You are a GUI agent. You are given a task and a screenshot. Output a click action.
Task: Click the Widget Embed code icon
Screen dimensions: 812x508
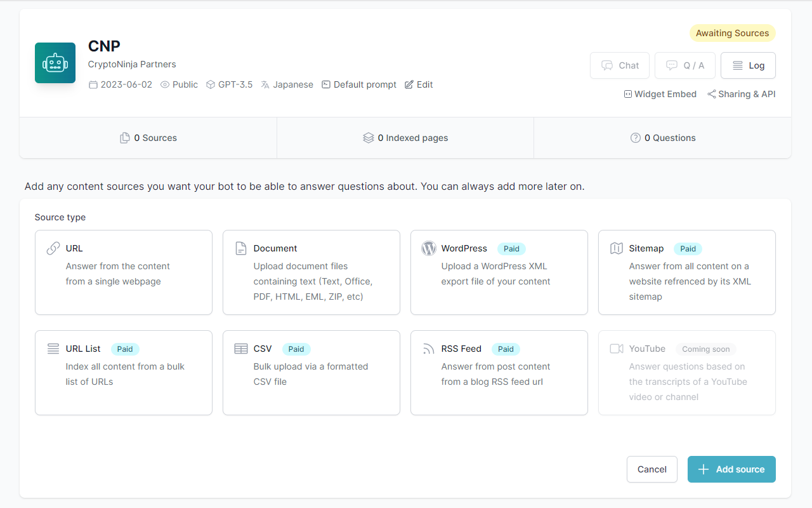click(628, 94)
